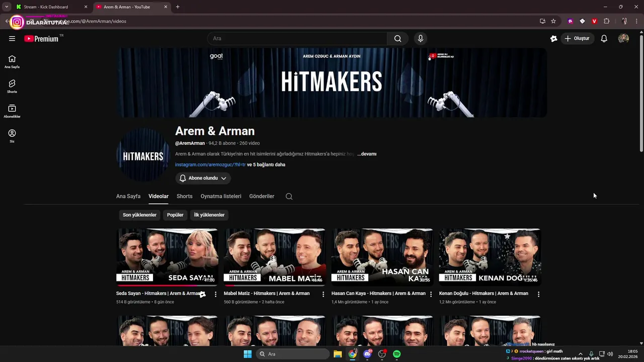This screenshot has height=362, width=644.
Task: Expand channel description with ...devamı
Action: [x=367, y=154]
